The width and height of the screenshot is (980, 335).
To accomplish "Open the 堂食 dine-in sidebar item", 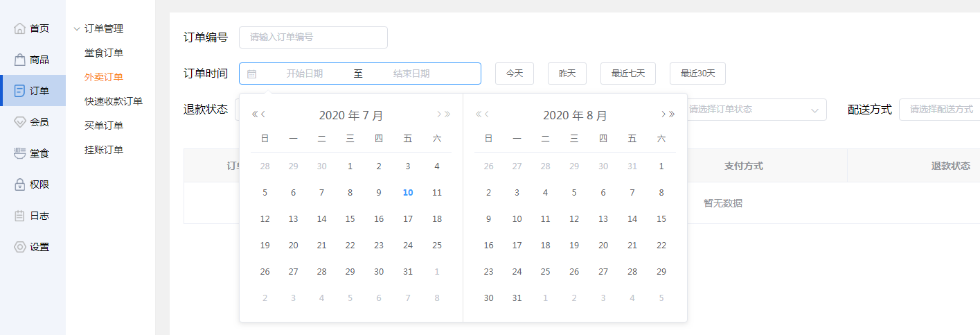I will click(33, 153).
